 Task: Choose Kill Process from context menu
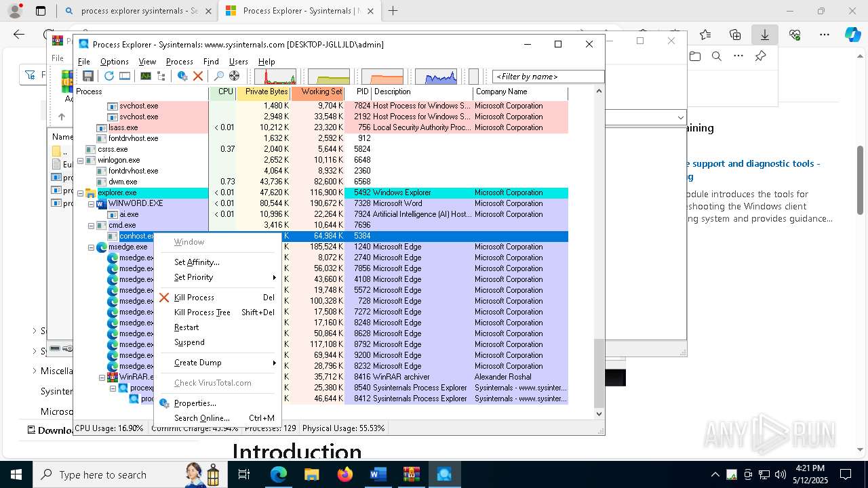[x=217, y=298]
